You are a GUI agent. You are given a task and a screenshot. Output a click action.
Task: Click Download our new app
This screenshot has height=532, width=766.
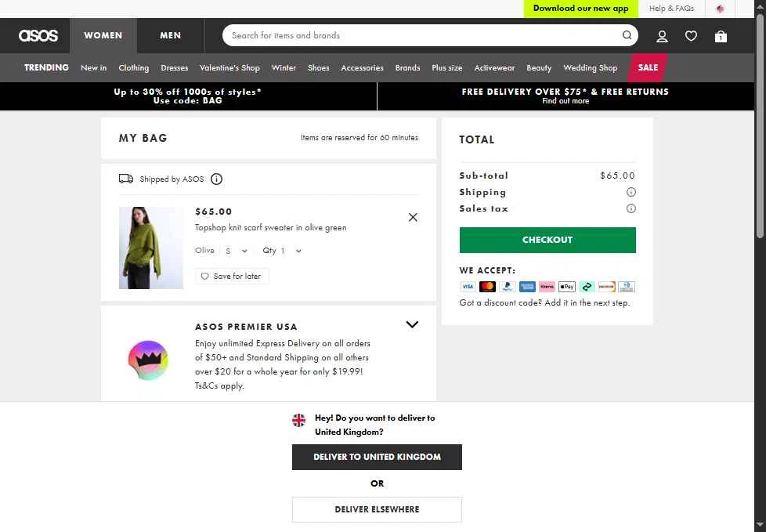click(581, 9)
